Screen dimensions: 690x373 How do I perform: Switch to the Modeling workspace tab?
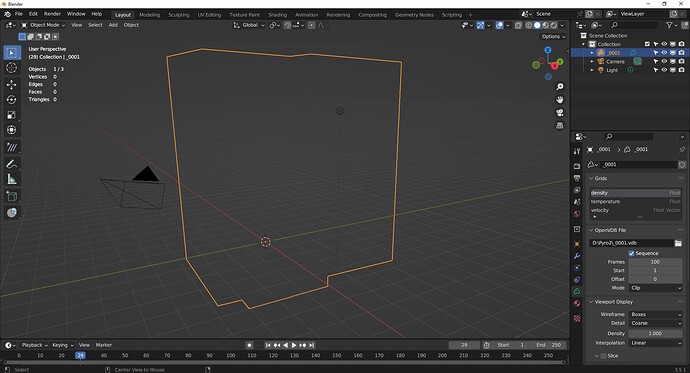[150, 15]
